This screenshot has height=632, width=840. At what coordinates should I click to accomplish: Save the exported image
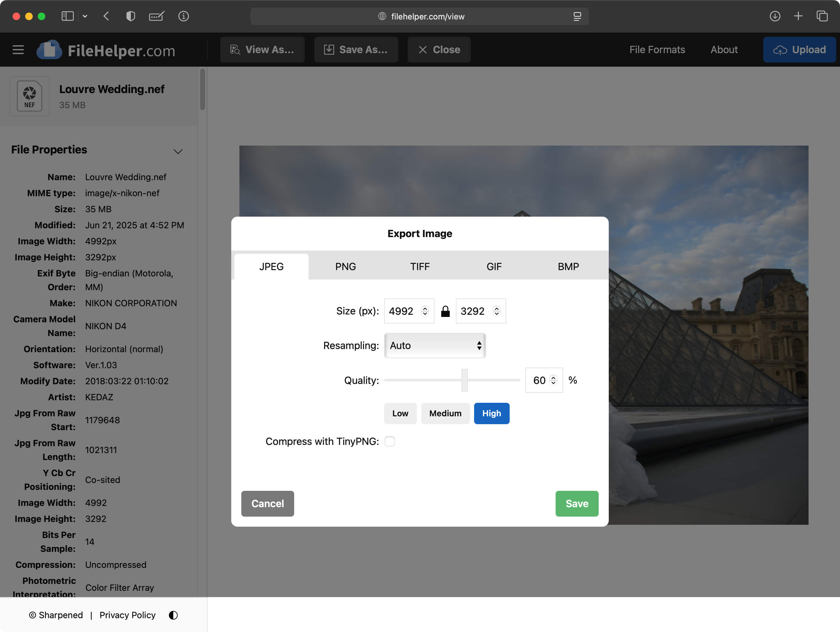pyautogui.click(x=576, y=504)
